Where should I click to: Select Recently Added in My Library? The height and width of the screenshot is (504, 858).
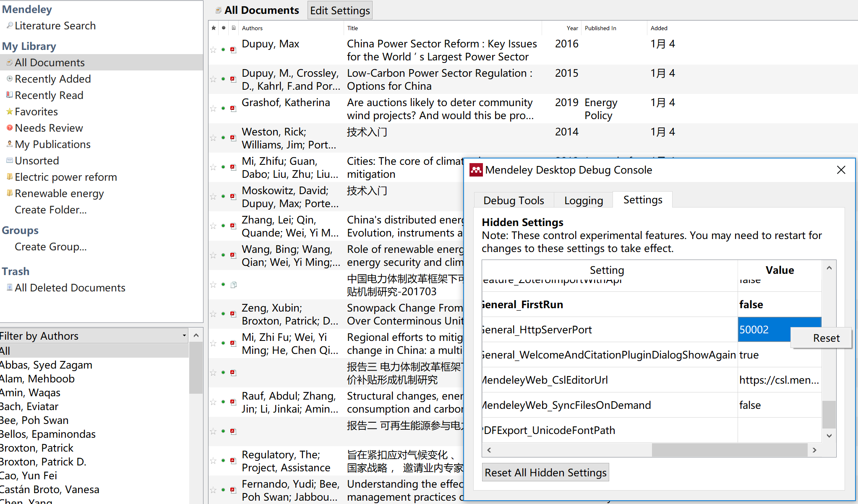point(53,79)
